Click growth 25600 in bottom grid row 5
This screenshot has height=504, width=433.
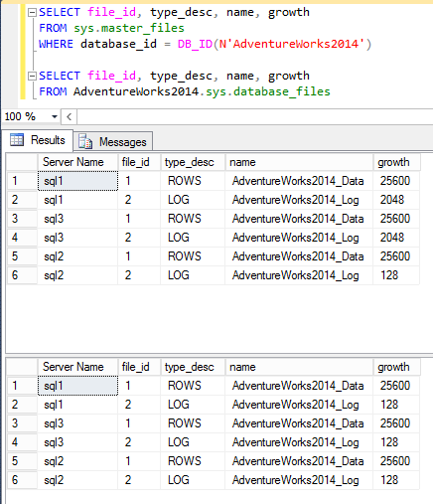click(396, 461)
